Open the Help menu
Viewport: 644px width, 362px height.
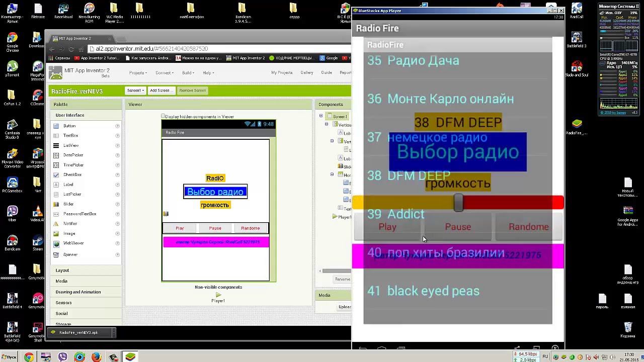point(208,73)
